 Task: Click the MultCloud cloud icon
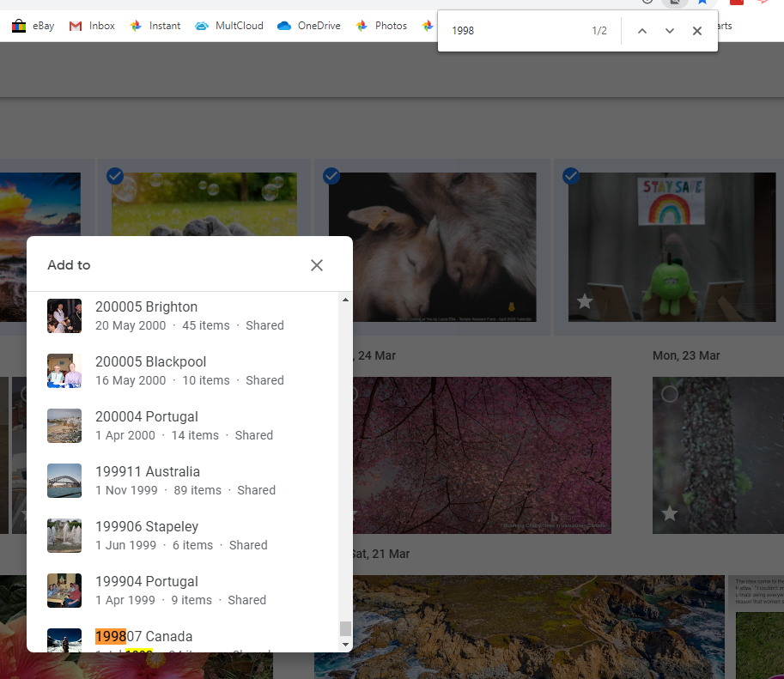202,26
